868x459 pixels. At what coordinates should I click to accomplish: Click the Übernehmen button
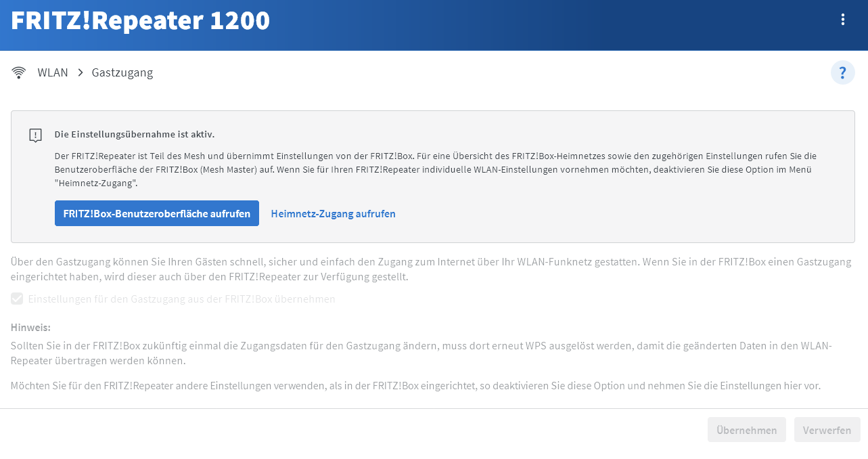pyautogui.click(x=747, y=430)
